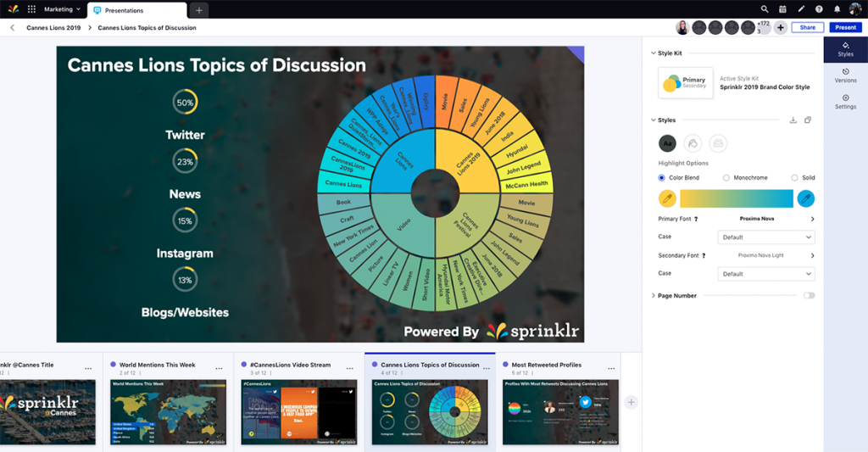Pick the yellow start color eyedropper
The width and height of the screenshot is (868, 452).
[667, 198]
